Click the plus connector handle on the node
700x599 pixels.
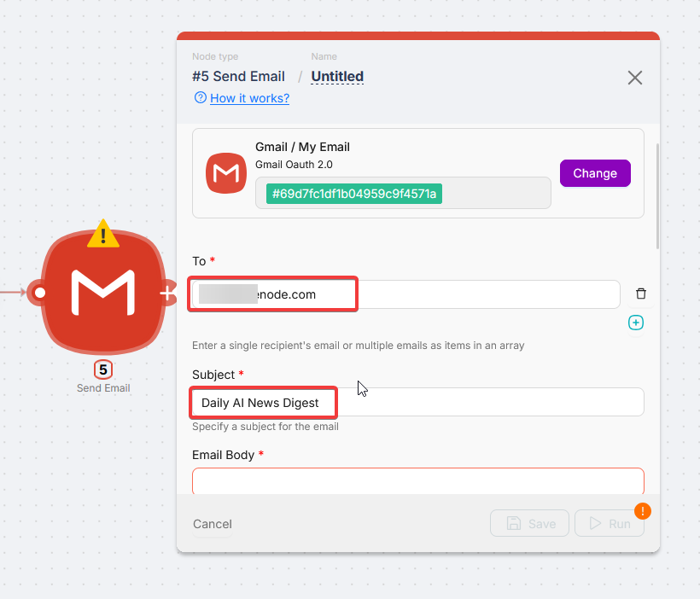[x=167, y=293]
